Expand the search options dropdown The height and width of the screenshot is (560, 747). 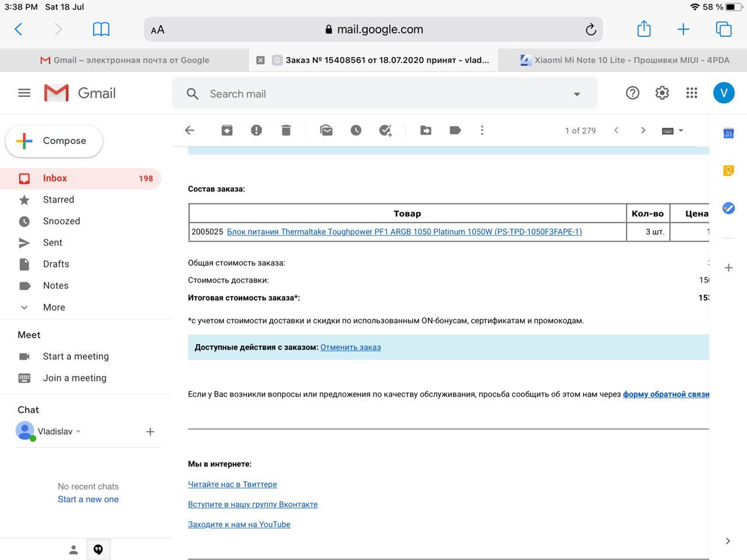[577, 94]
